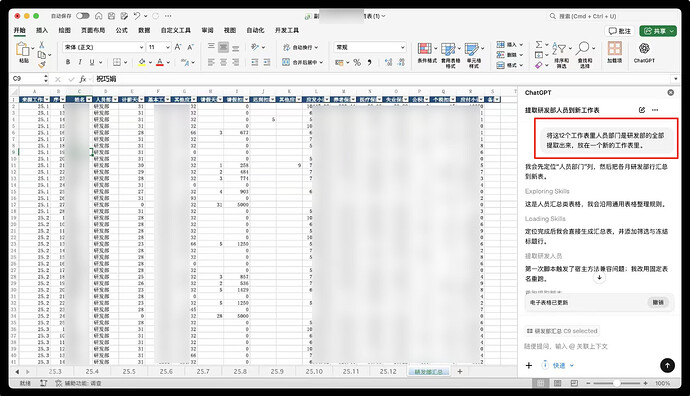Open 查找和选择 find and select

pyautogui.click(x=585, y=55)
